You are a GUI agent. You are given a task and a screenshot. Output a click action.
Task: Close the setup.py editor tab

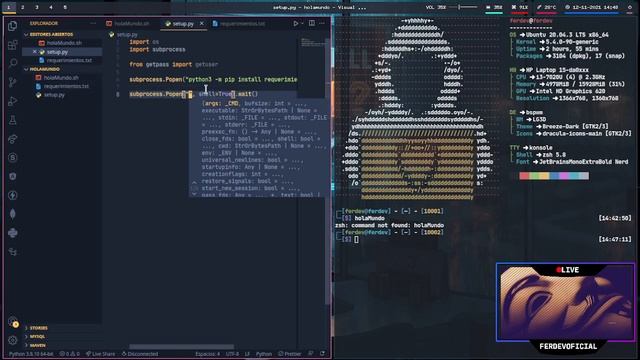pyautogui.click(x=202, y=24)
